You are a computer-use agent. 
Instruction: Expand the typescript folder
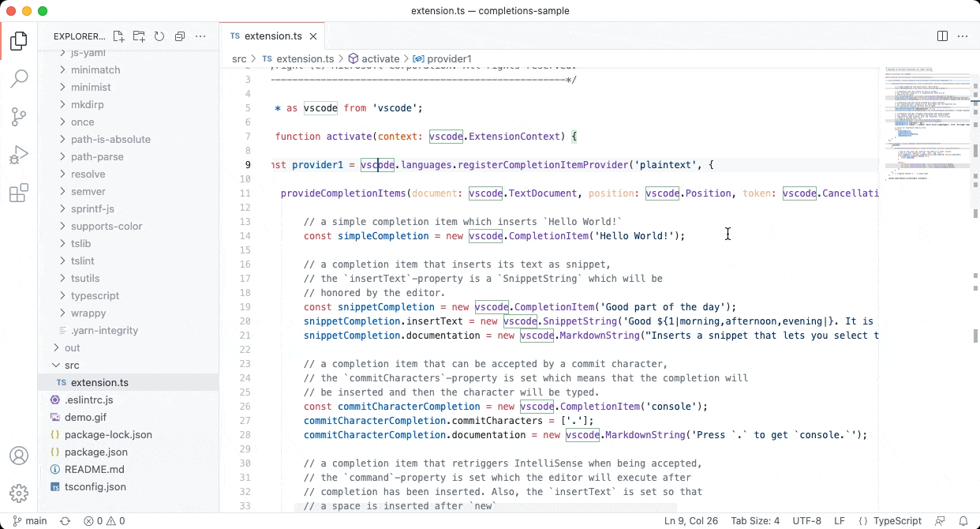pos(95,295)
